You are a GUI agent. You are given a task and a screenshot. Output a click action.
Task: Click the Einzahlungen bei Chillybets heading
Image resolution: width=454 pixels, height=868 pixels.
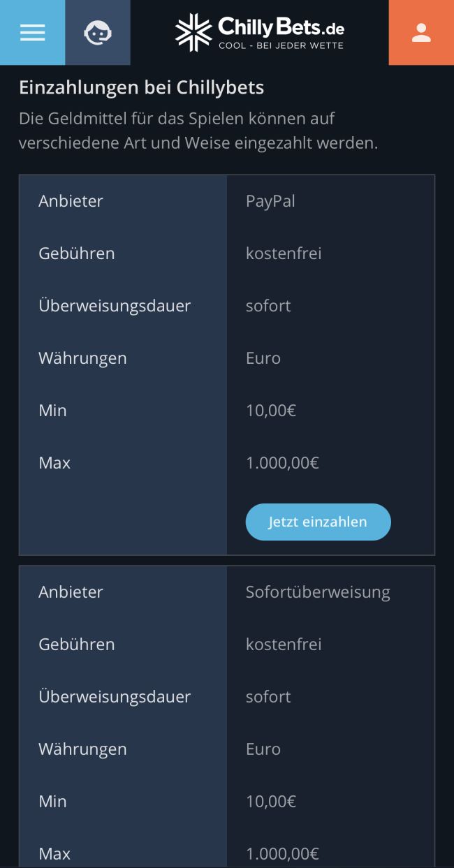point(141,88)
